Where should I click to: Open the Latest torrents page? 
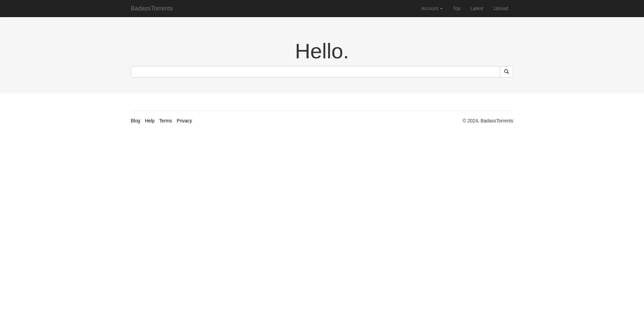tap(476, 8)
